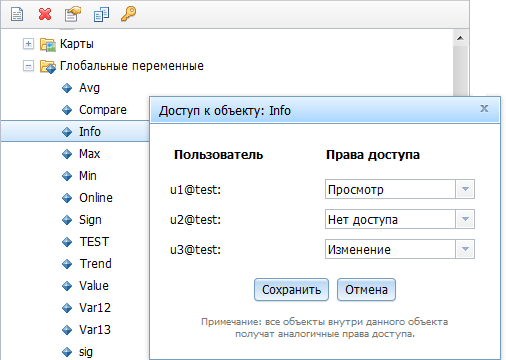Image resolution: width=506 pixels, height=360 pixels.
Task: Click the Пользователь column header
Action: 219,155
